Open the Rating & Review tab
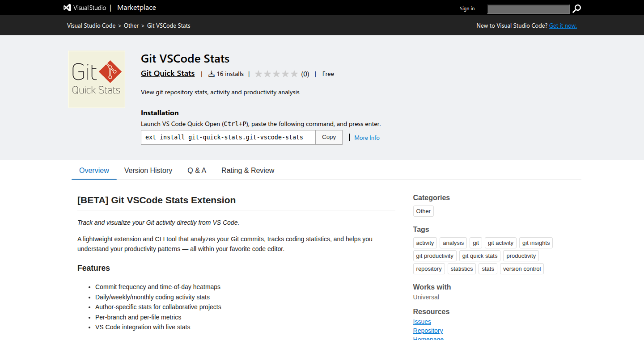 pos(248,170)
